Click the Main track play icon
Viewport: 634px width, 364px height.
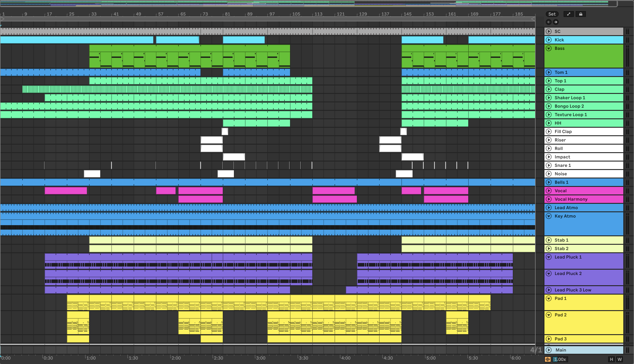click(549, 350)
